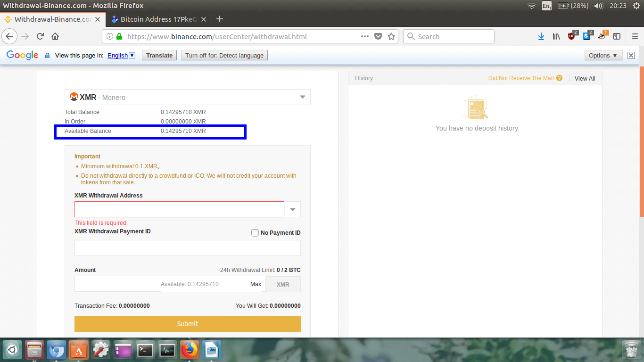Click the forward navigation arrow
The width and height of the screenshot is (644, 362).
point(25,36)
